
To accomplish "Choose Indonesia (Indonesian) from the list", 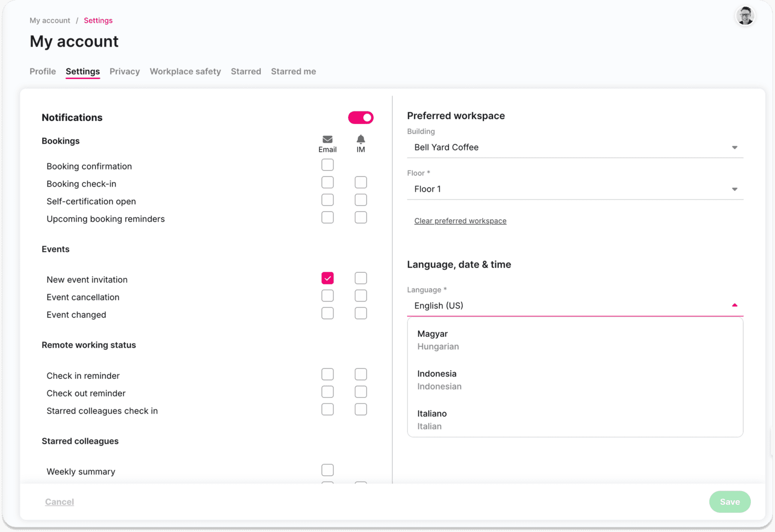I will click(575, 380).
